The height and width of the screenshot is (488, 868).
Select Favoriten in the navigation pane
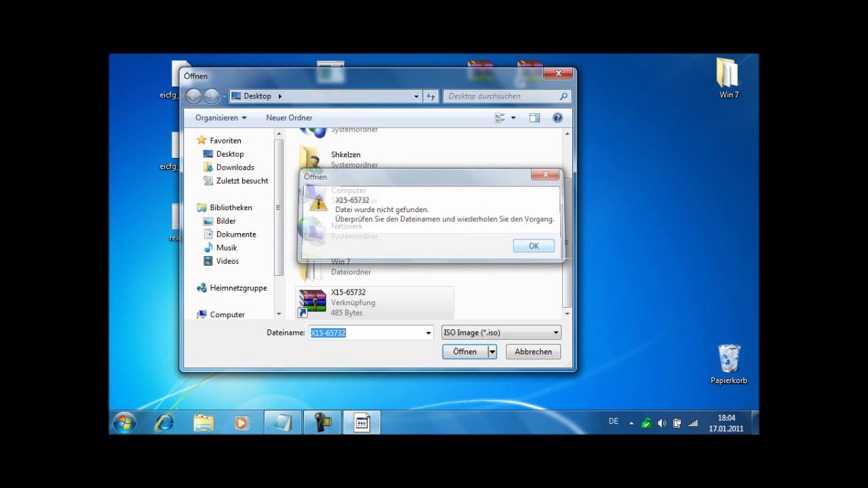pos(218,140)
